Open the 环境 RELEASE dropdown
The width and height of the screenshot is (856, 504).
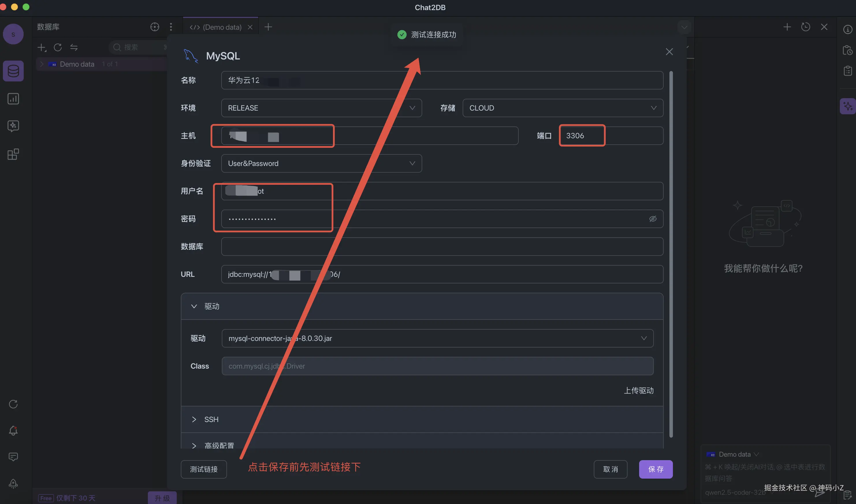[x=321, y=108]
